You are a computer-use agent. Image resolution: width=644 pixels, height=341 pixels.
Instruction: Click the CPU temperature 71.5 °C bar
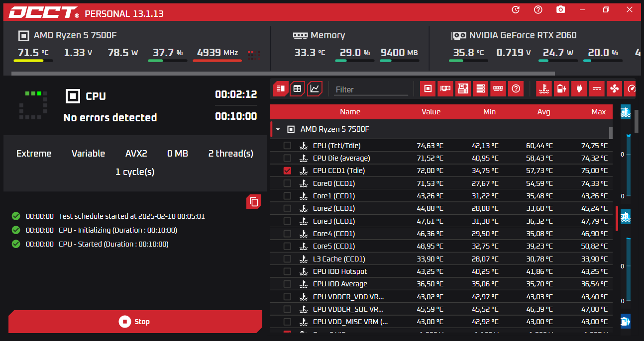click(33, 61)
